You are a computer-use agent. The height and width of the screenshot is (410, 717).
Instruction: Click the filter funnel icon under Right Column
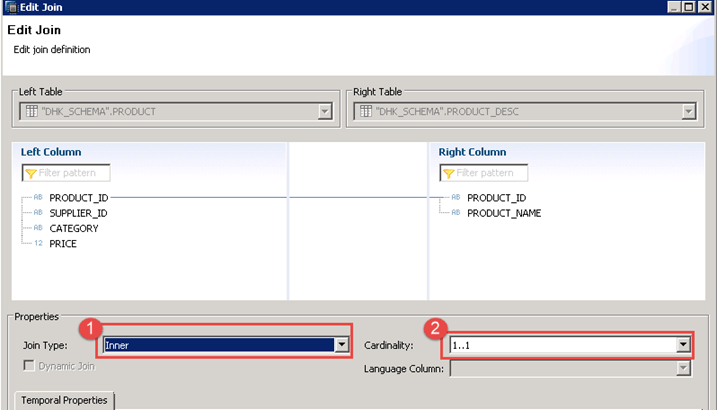[448, 173]
